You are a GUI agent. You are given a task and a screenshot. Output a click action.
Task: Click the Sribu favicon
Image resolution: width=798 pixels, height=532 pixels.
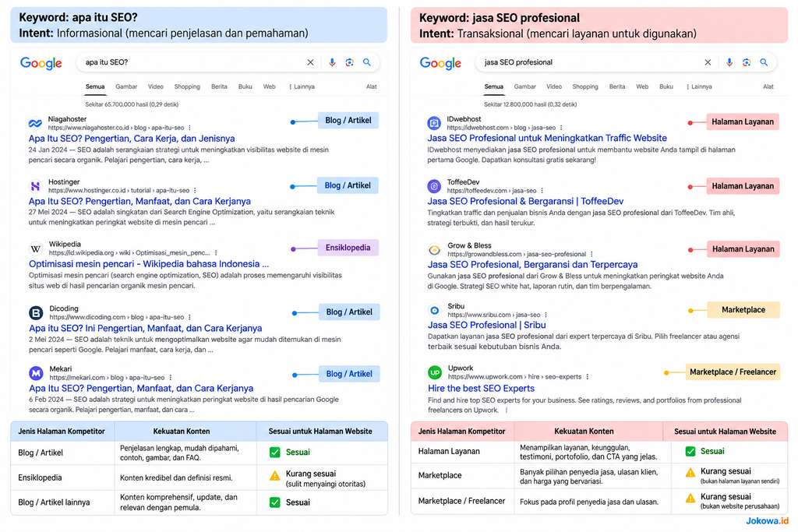435,310
